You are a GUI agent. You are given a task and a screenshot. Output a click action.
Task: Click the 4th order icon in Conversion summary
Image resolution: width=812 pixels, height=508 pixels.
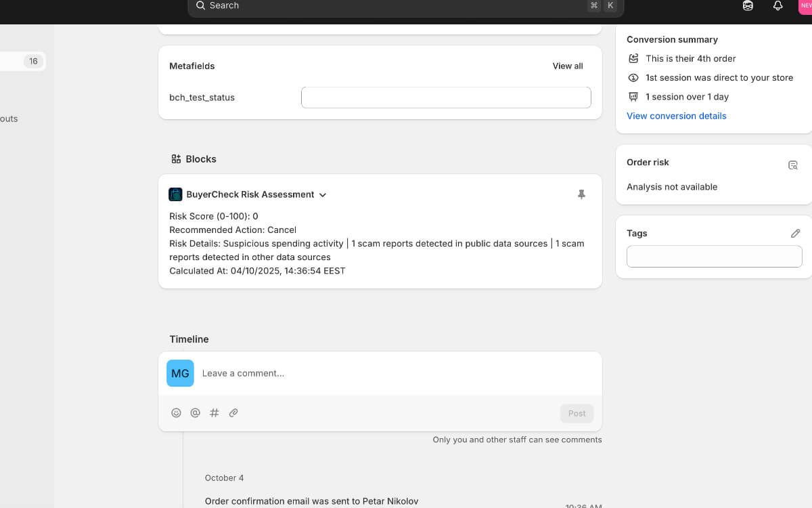click(x=633, y=59)
